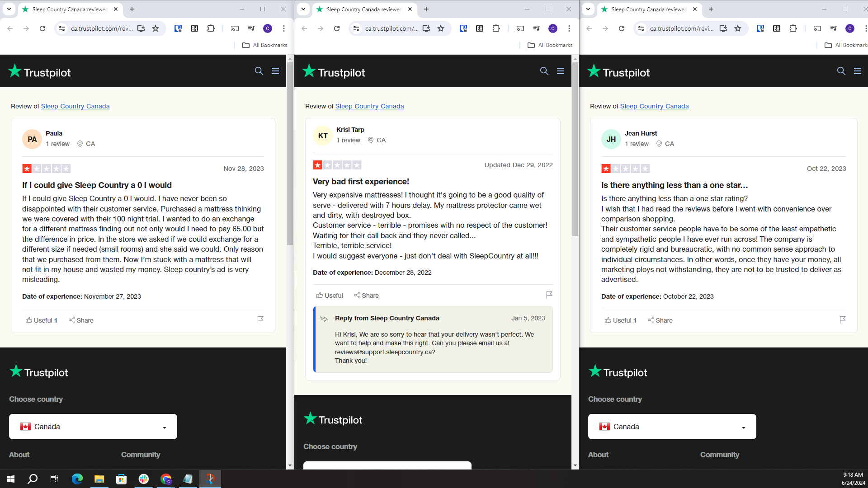Click the scrollbar thumb of middle window

pyautogui.click(x=575, y=149)
